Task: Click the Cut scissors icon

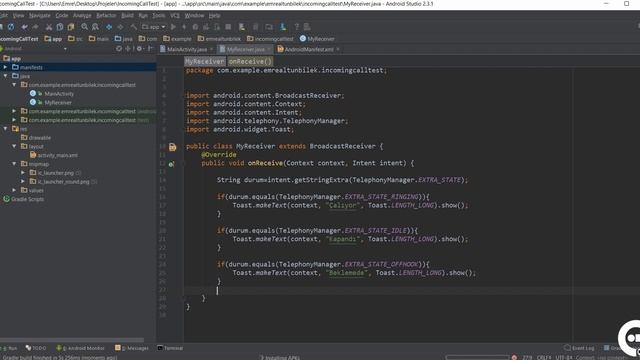Action: (49, 27)
